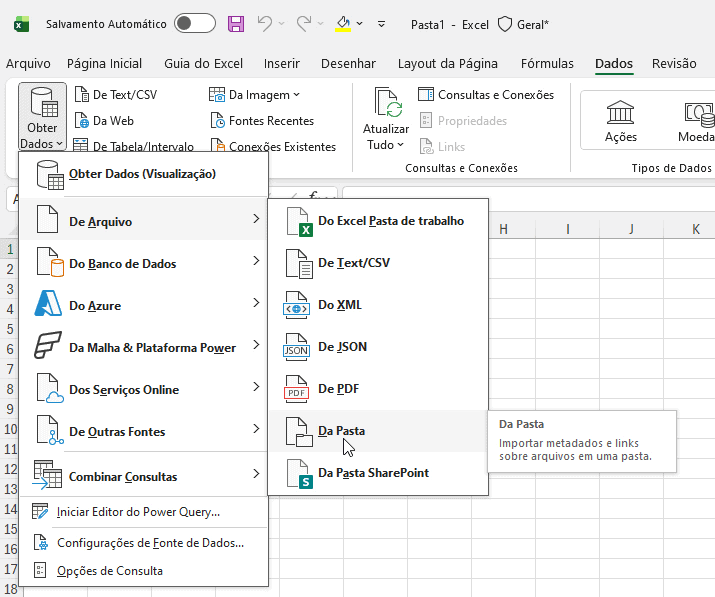
Task: Click the Da Pasta SharePoint icon
Action: 298,473
